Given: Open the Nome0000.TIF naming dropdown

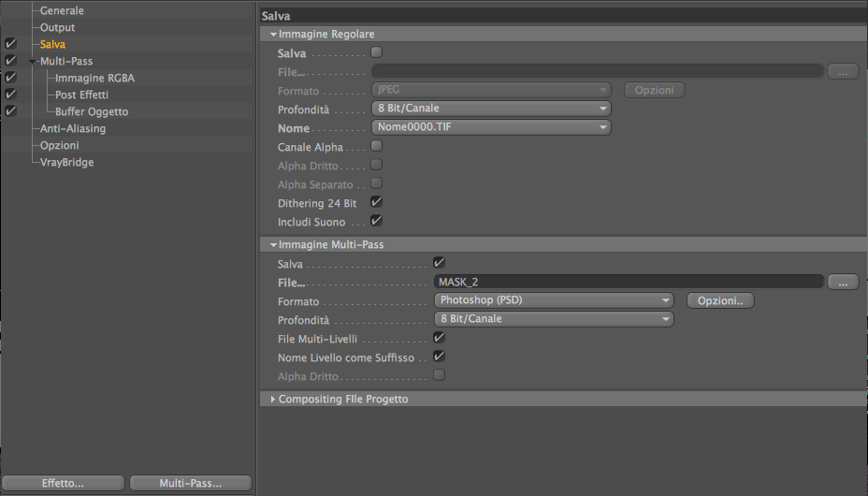Looking at the screenshot, I should pyautogui.click(x=491, y=127).
